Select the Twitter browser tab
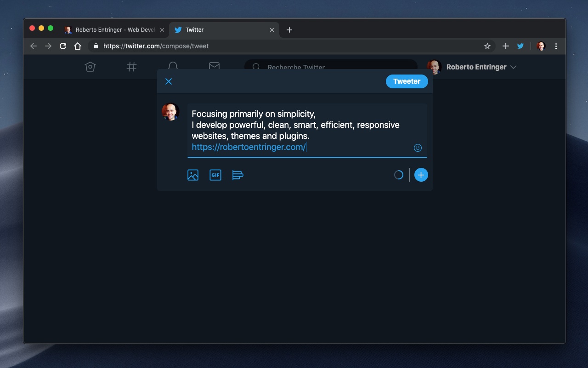Viewport: 588px width, 368px height. pos(224,30)
